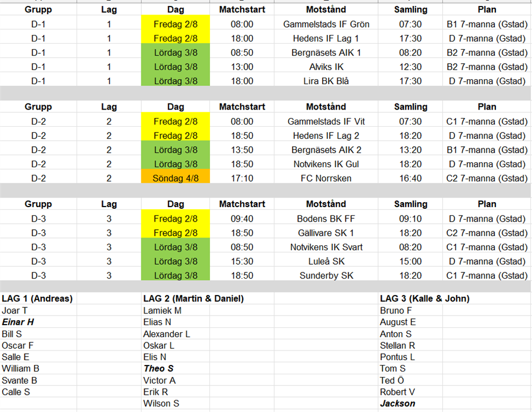Screen dimensions: 532x412
Task: Click the Sunderby SK opponent cell
Action: [326, 276]
